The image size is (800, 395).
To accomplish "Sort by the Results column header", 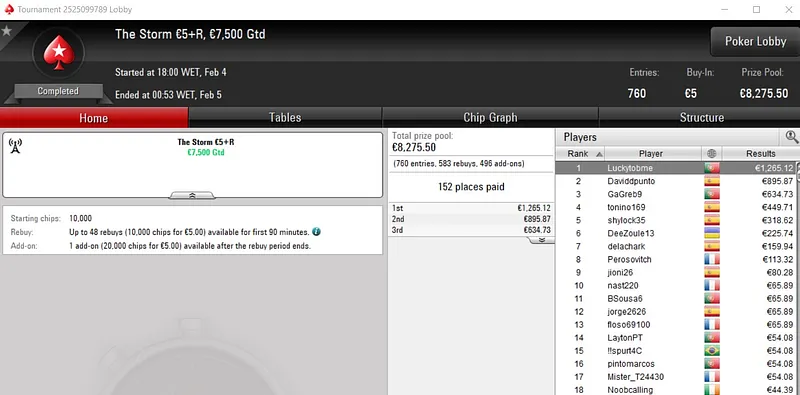I will 760,154.
